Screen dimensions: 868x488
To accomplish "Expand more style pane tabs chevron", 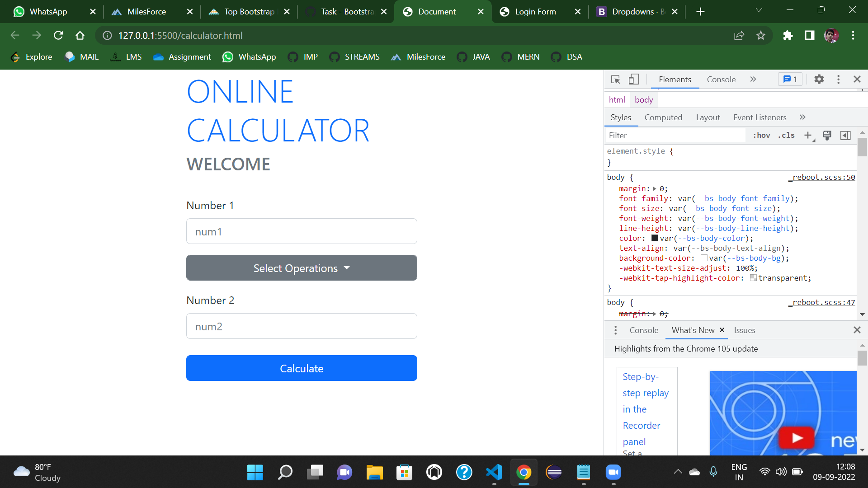I will 802,117.
